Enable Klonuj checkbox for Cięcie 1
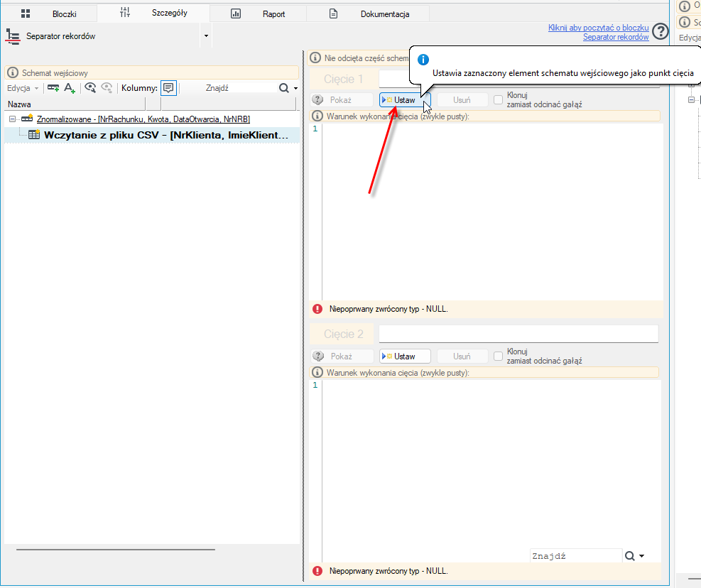This screenshot has width=701, height=588. pos(498,99)
